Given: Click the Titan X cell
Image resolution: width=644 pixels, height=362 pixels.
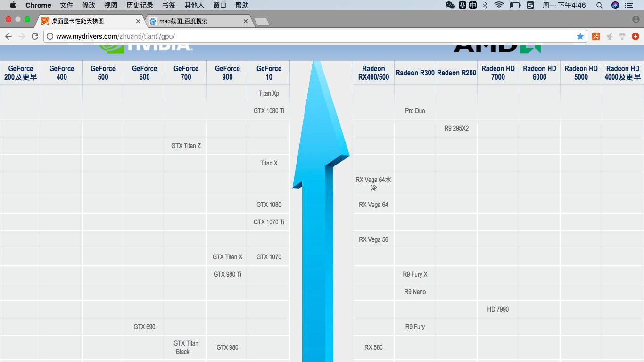Looking at the screenshot, I should [269, 163].
